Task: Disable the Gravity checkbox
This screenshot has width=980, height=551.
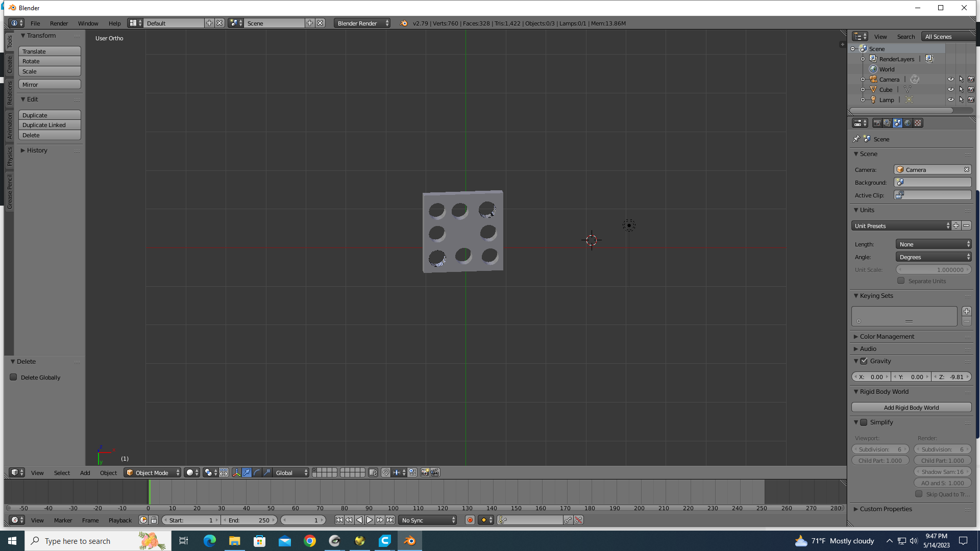Action: (864, 361)
